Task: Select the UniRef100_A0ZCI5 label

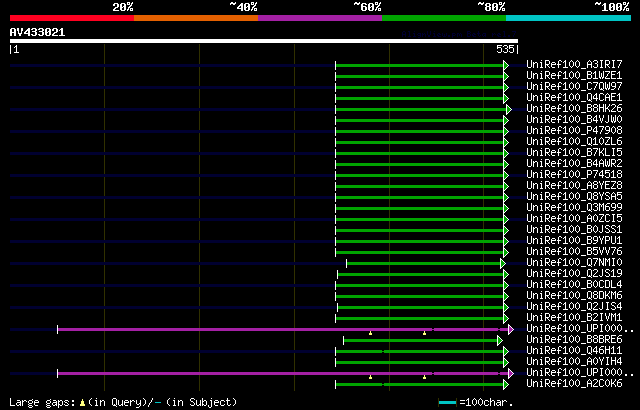Action: point(574,219)
